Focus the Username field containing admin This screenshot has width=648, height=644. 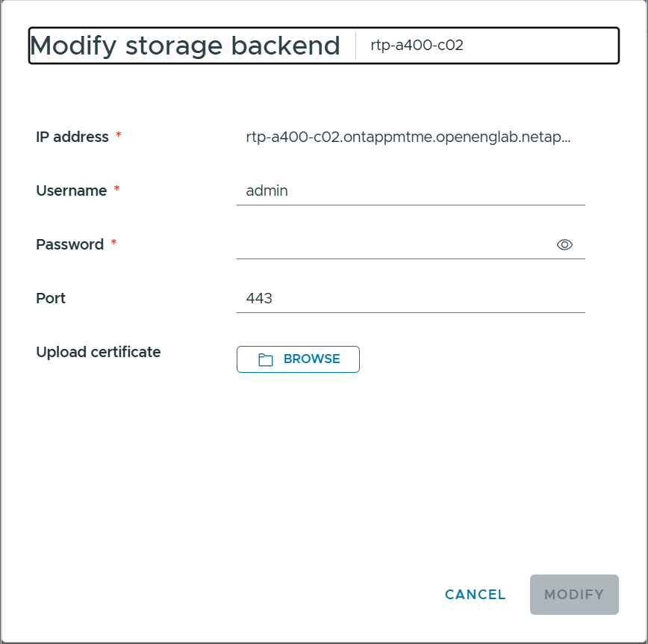click(411, 191)
